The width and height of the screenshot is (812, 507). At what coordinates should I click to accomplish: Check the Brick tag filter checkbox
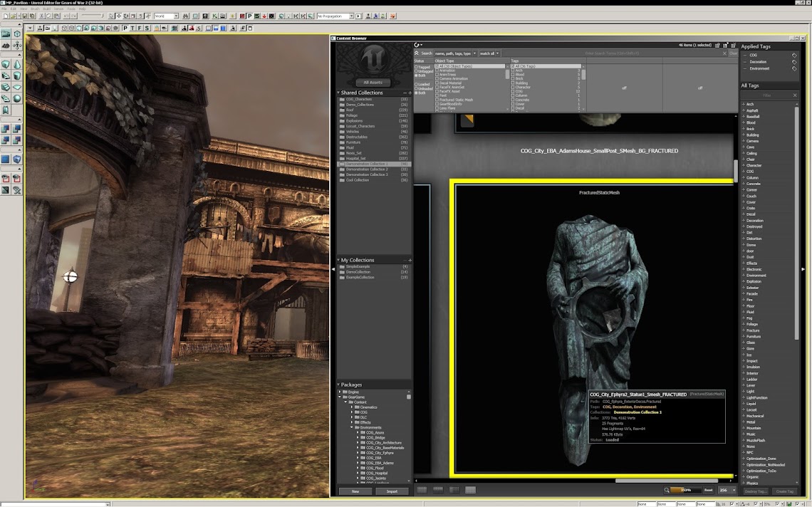513,79
